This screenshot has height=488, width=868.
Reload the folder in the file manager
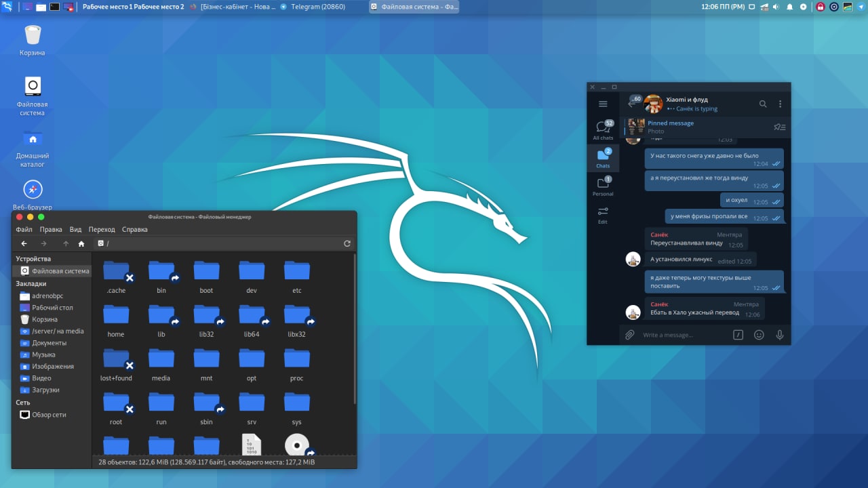pos(347,243)
